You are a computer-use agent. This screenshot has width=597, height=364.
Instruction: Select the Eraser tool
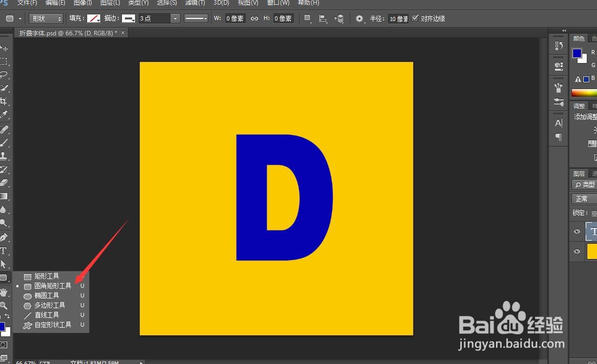point(4,183)
